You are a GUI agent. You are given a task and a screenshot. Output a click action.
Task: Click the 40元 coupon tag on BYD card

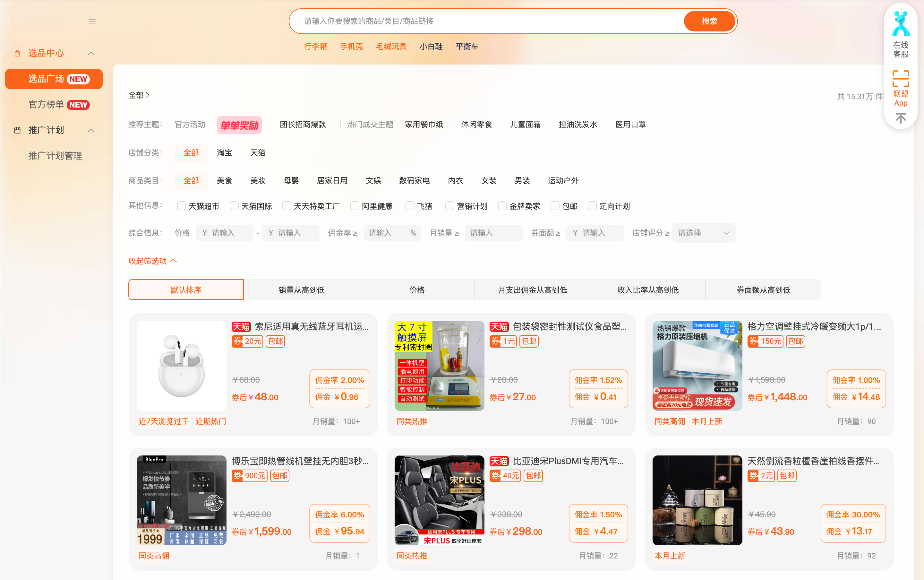click(x=505, y=476)
